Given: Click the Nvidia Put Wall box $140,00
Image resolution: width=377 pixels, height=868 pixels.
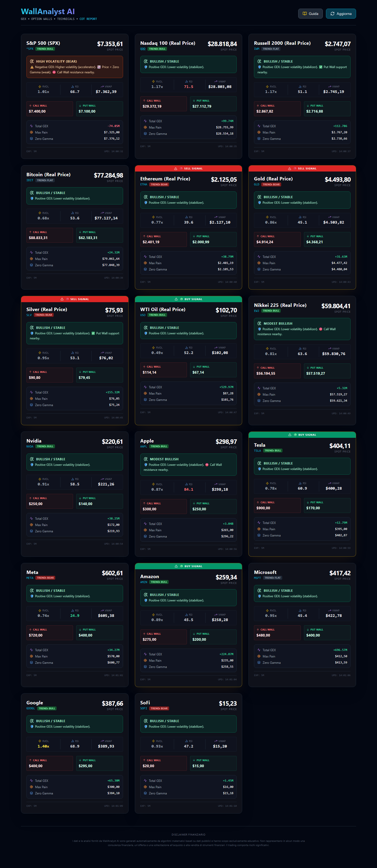Looking at the screenshot, I should 99,501.
